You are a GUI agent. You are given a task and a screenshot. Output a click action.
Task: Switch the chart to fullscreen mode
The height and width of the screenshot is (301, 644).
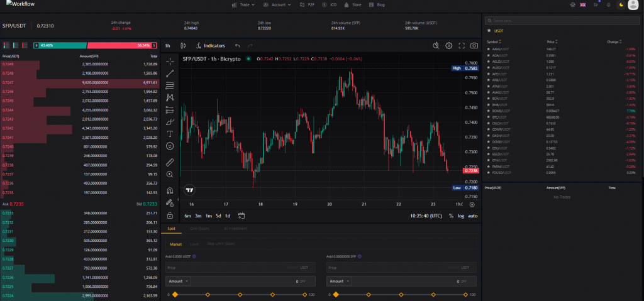(462, 46)
